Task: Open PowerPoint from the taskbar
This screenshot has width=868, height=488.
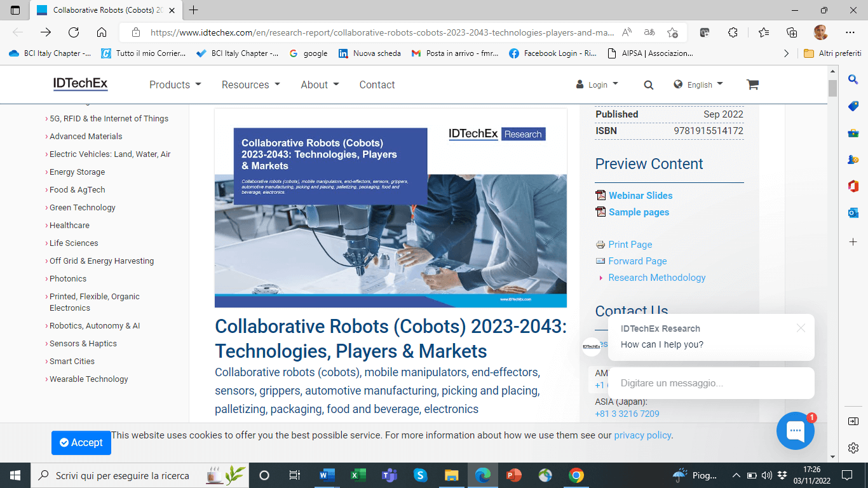Action: pos(514,475)
